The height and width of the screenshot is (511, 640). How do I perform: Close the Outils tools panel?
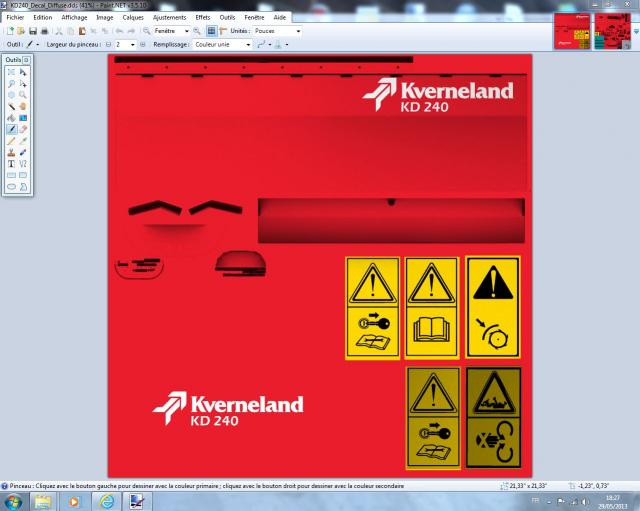click(26, 60)
